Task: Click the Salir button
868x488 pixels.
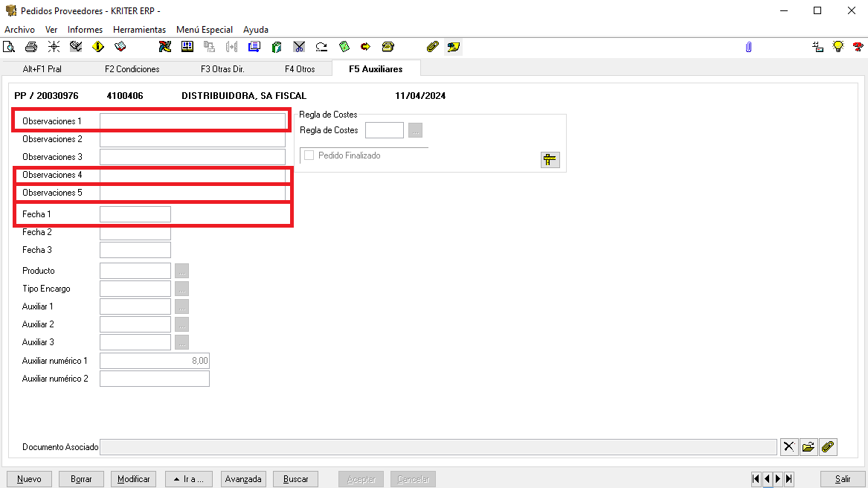Action: [x=843, y=479]
